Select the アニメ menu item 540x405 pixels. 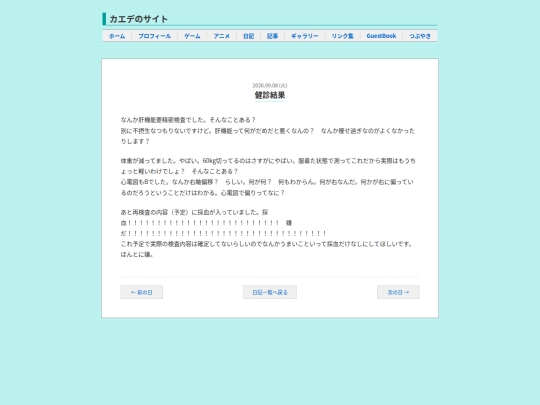coord(221,36)
